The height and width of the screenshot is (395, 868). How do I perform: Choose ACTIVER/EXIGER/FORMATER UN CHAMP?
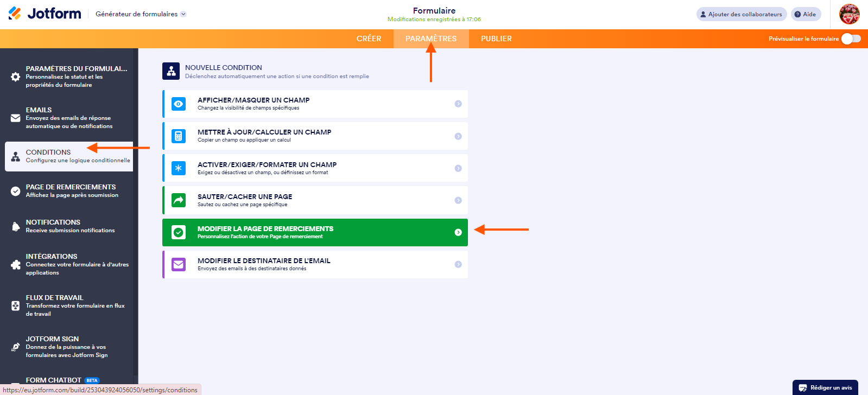point(315,168)
